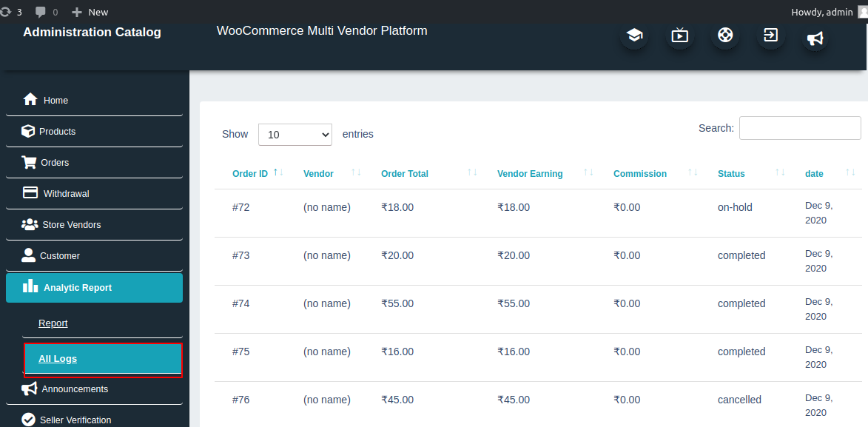Screen dimensions: 868x427
Task: Click the Commission column header
Action: coord(640,174)
